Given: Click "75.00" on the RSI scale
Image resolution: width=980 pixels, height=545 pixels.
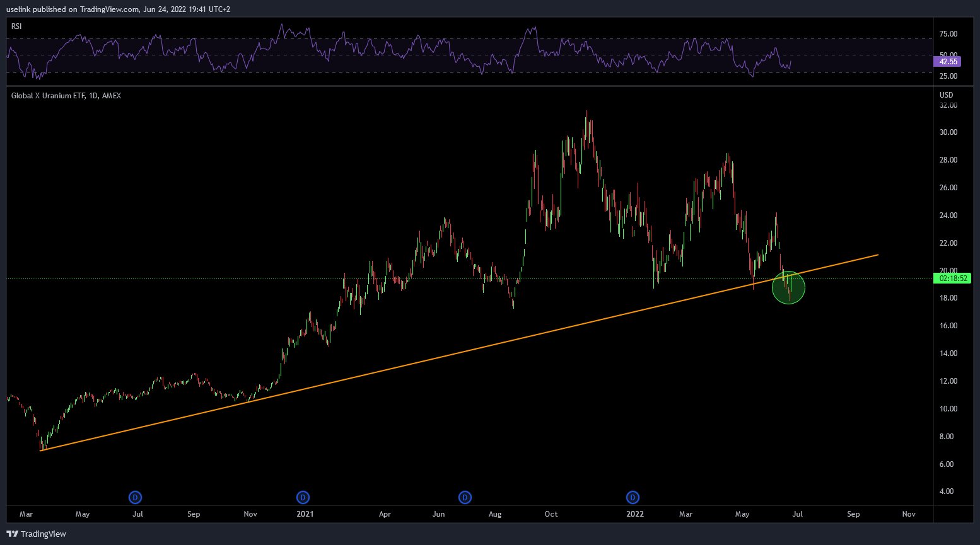Looking at the screenshot, I should click(948, 34).
